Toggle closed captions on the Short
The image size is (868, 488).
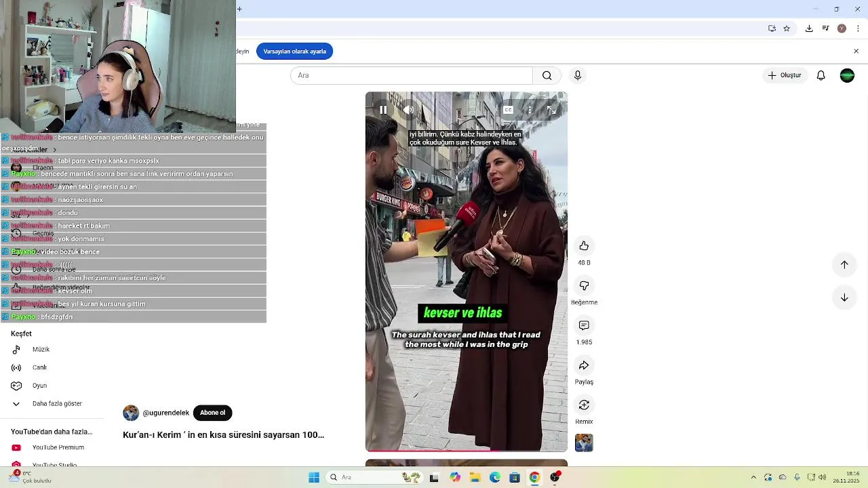tap(508, 110)
